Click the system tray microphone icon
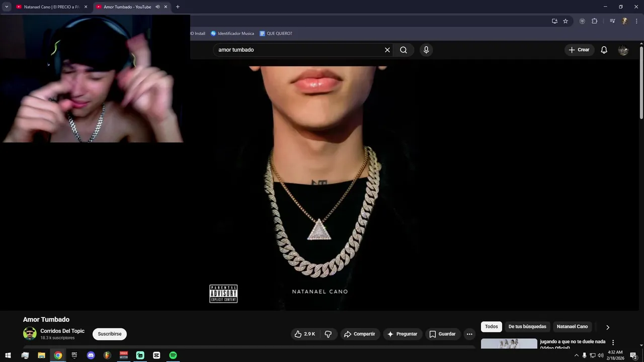Image resolution: width=644 pixels, height=362 pixels. pos(584,355)
